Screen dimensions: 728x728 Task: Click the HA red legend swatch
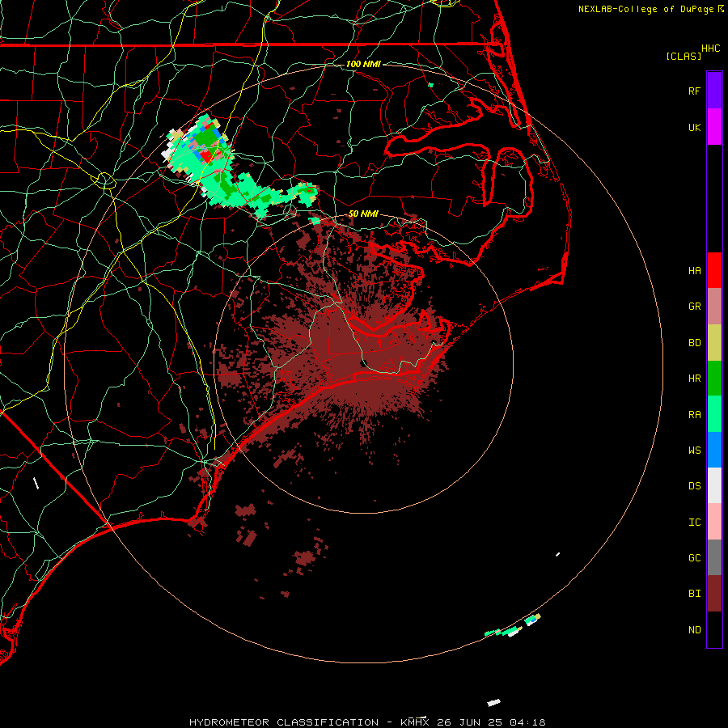point(714,270)
